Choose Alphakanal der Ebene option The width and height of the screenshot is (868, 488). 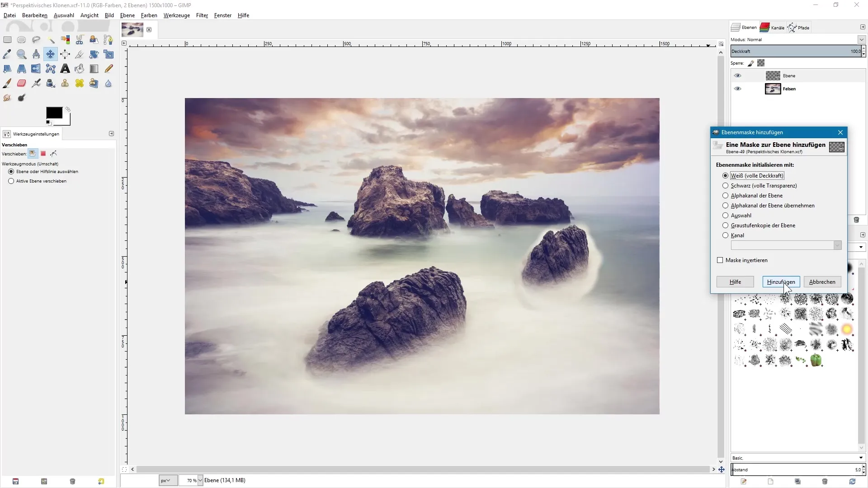point(725,196)
